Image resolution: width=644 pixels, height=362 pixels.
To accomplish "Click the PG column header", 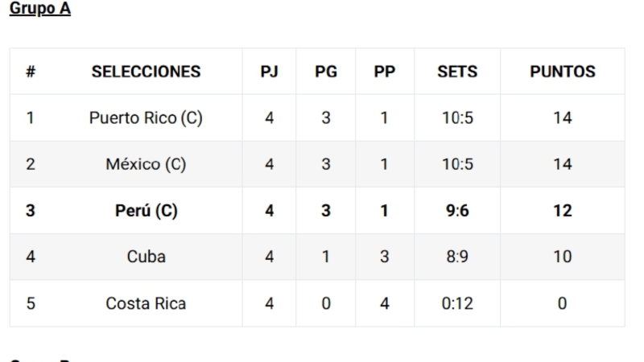I will (326, 72).
